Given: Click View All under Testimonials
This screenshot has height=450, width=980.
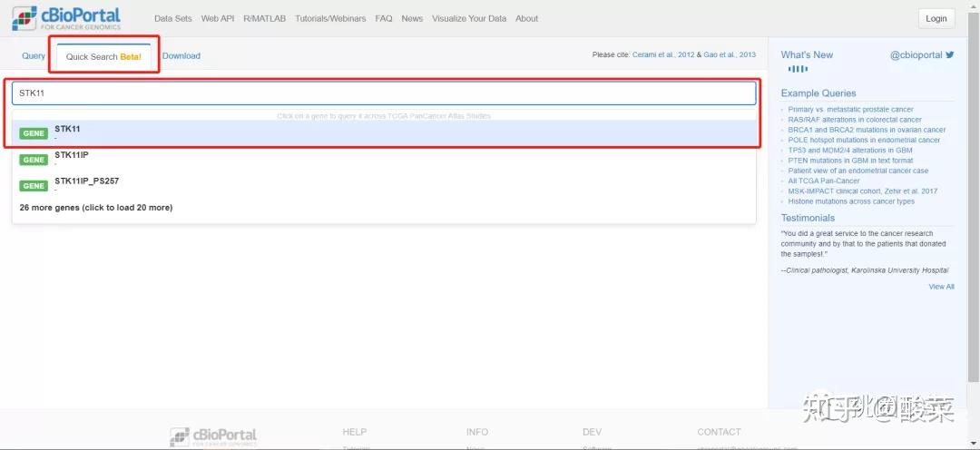Looking at the screenshot, I should pos(941,287).
